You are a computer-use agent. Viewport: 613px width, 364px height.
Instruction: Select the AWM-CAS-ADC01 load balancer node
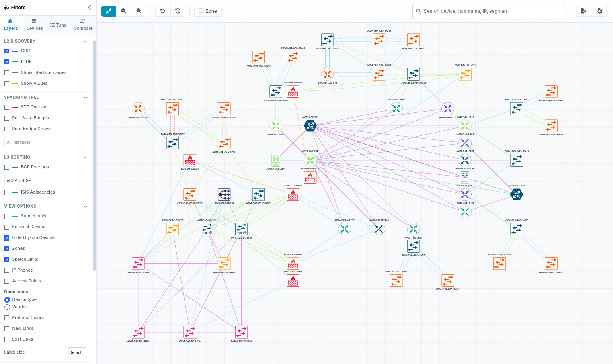[x=224, y=194]
